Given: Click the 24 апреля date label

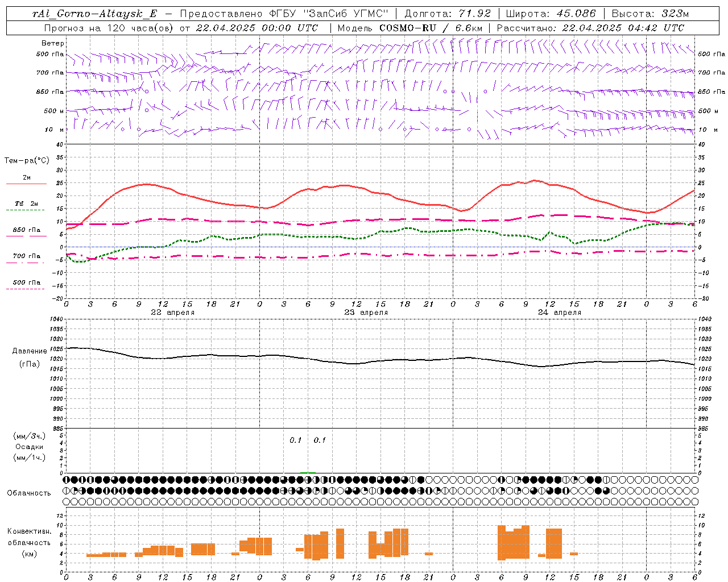Looking at the screenshot, I should coord(559,313).
